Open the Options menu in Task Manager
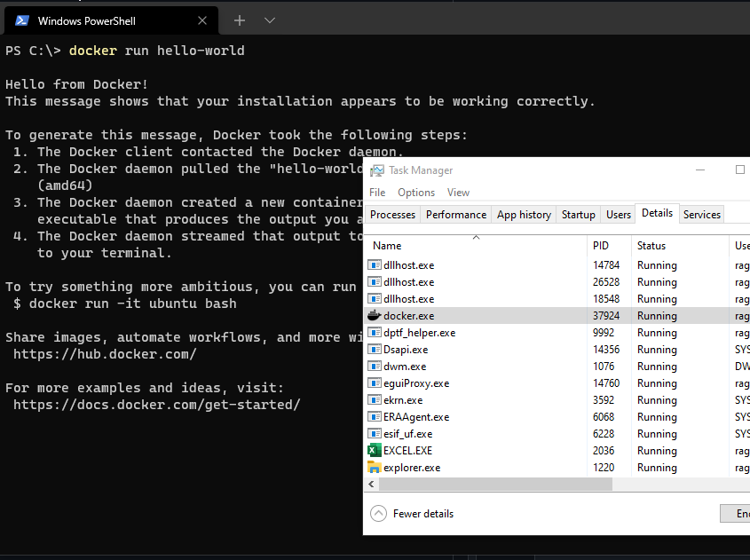 416,193
